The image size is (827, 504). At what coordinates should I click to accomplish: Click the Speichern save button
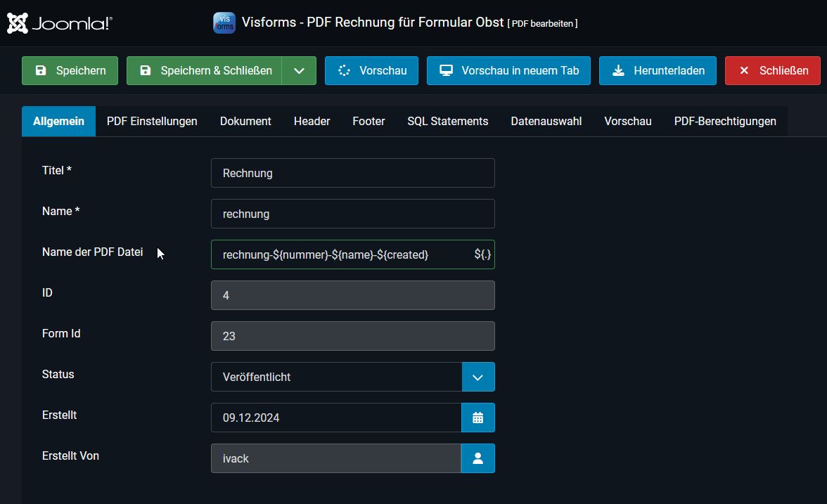coord(70,70)
